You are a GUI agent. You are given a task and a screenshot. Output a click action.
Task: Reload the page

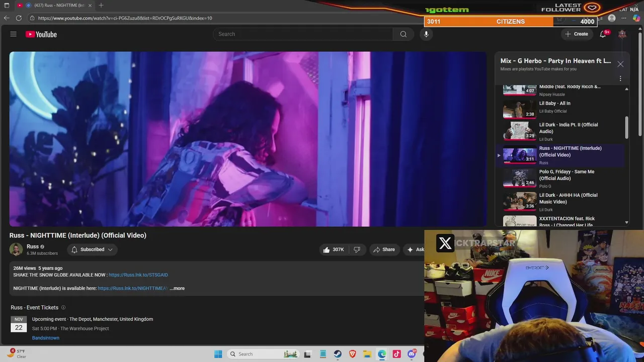pos(19,18)
